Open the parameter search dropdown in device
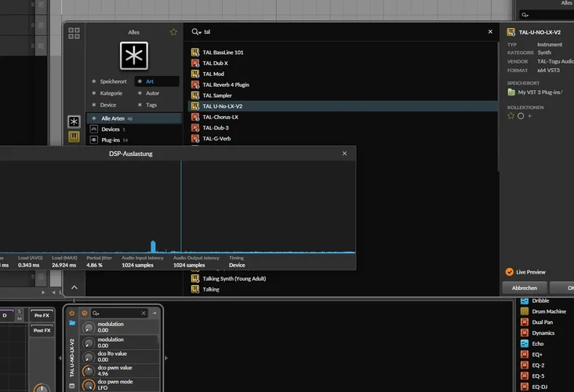The image size is (574, 392). click(96, 313)
